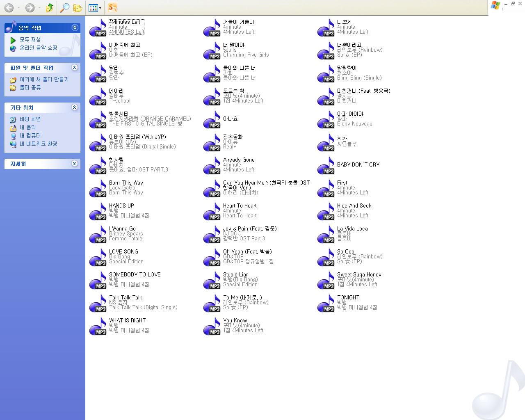Select the So Cool MP3 icon

click(326, 257)
